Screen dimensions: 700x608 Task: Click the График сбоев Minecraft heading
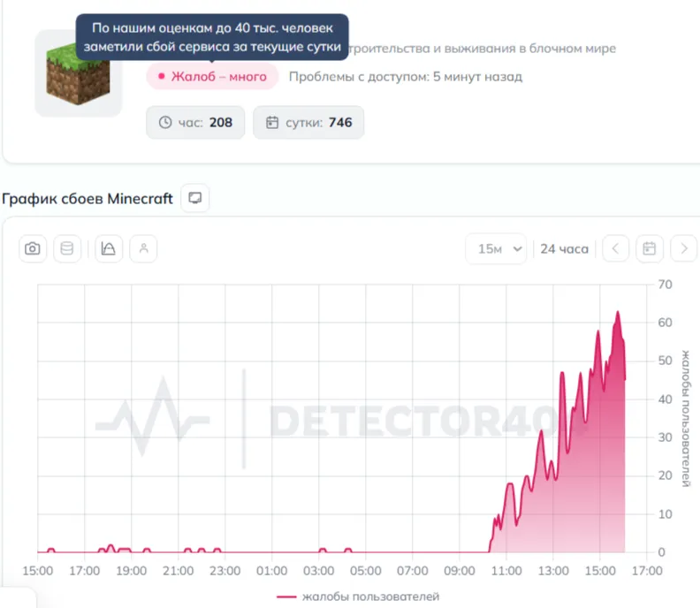point(87,198)
